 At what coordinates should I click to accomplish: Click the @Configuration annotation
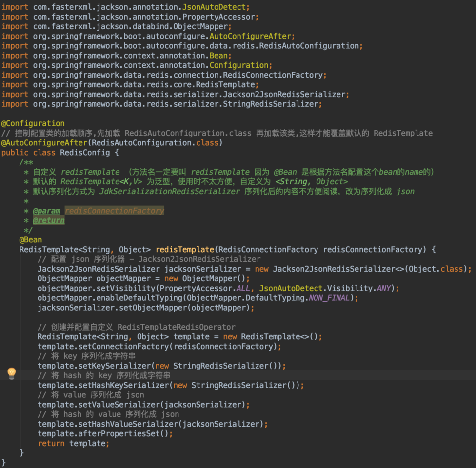click(33, 123)
